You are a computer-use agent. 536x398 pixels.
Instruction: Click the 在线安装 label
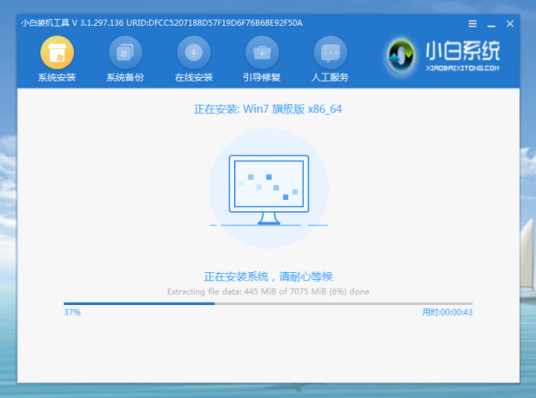(x=194, y=78)
